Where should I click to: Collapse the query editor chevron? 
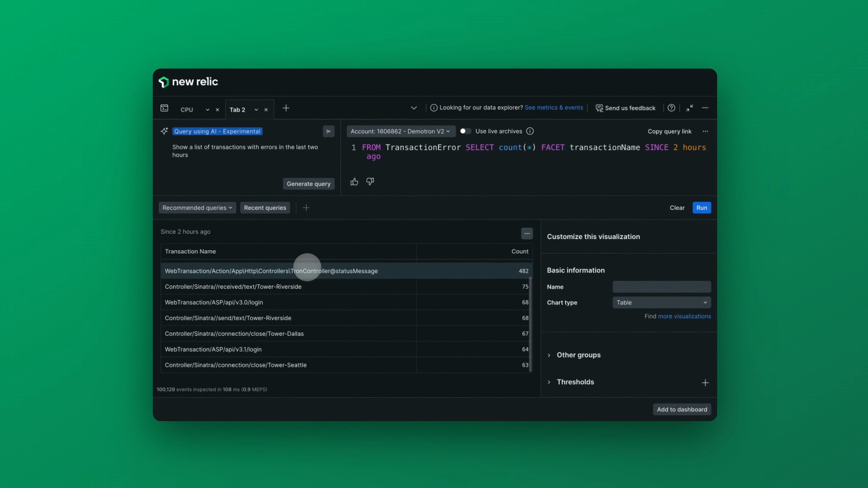[x=414, y=108]
